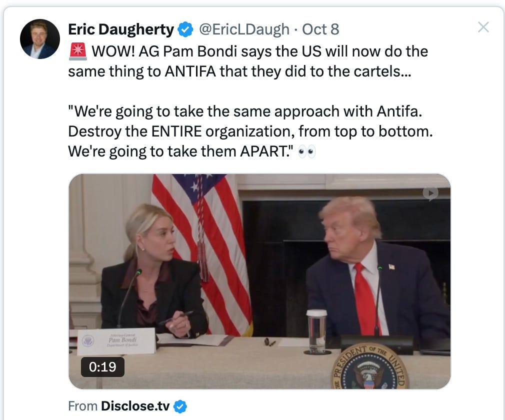This screenshot has height=420, width=505.
Task: Click the blue verified badge beside Eric Daugherty
Action: click(185, 29)
